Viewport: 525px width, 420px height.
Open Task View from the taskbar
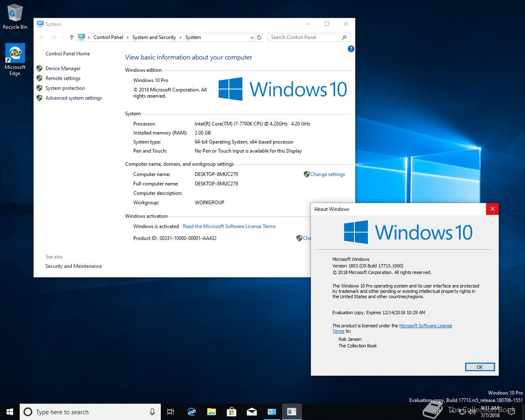pos(171,412)
